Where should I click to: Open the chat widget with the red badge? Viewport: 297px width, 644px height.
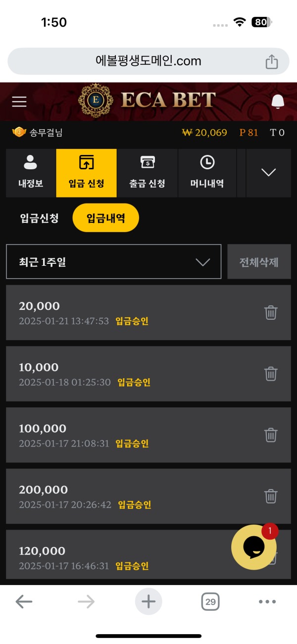(254, 547)
